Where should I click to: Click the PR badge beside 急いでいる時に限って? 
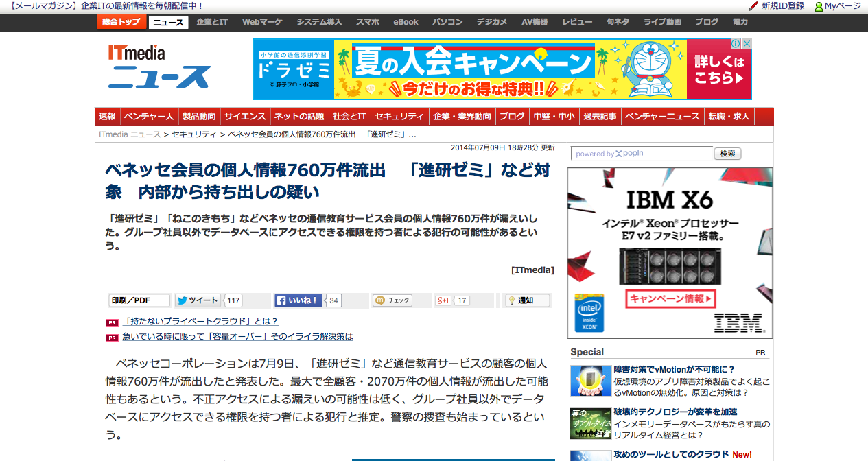pos(112,338)
